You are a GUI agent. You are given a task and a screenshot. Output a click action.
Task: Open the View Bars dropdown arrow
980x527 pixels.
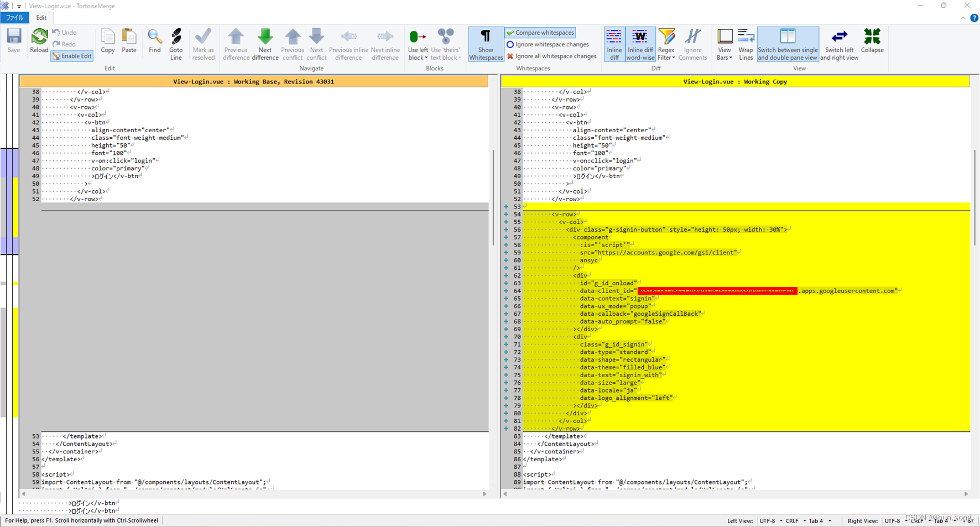(731, 58)
